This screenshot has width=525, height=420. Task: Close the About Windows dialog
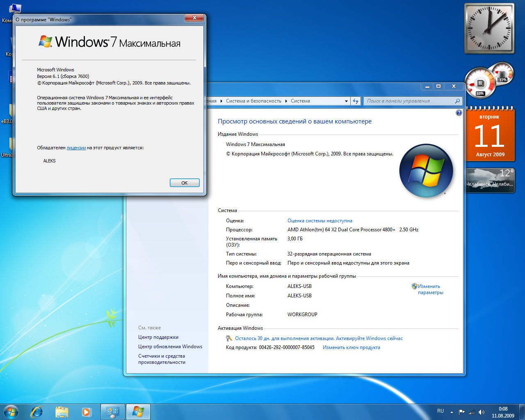point(194,18)
